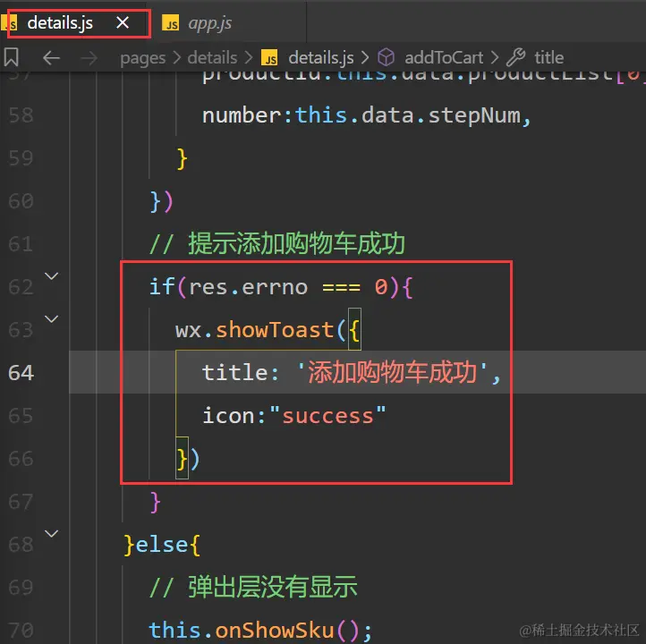Click line number 70 in gutter
Image resolution: width=646 pixels, height=644 pixels.
point(21,630)
